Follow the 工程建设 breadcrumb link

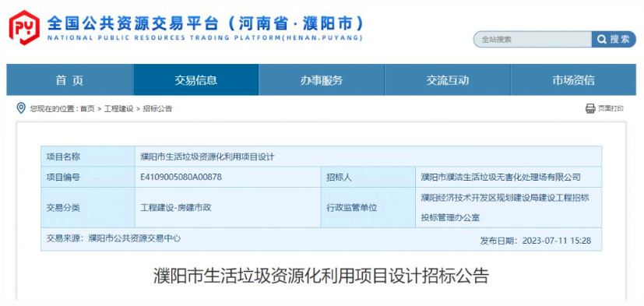(118, 109)
